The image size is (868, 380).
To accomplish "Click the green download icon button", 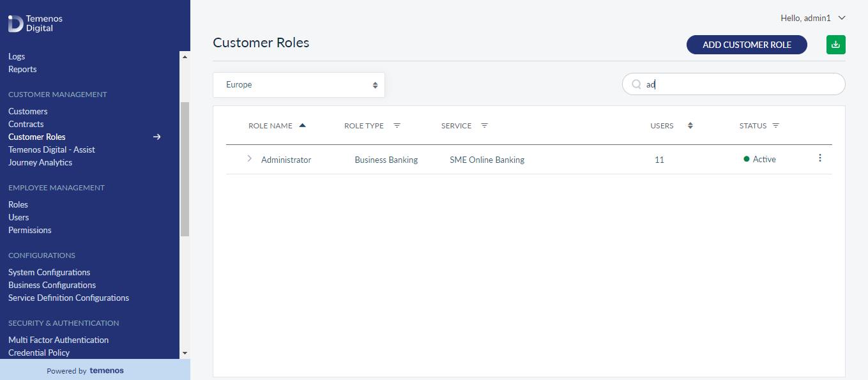I will pyautogui.click(x=835, y=45).
